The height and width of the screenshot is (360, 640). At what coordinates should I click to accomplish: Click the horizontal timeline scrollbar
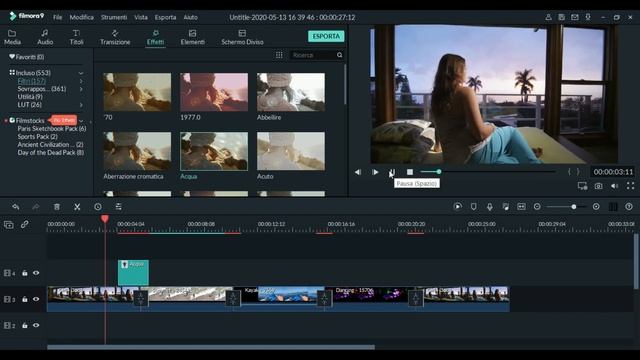tap(211, 347)
